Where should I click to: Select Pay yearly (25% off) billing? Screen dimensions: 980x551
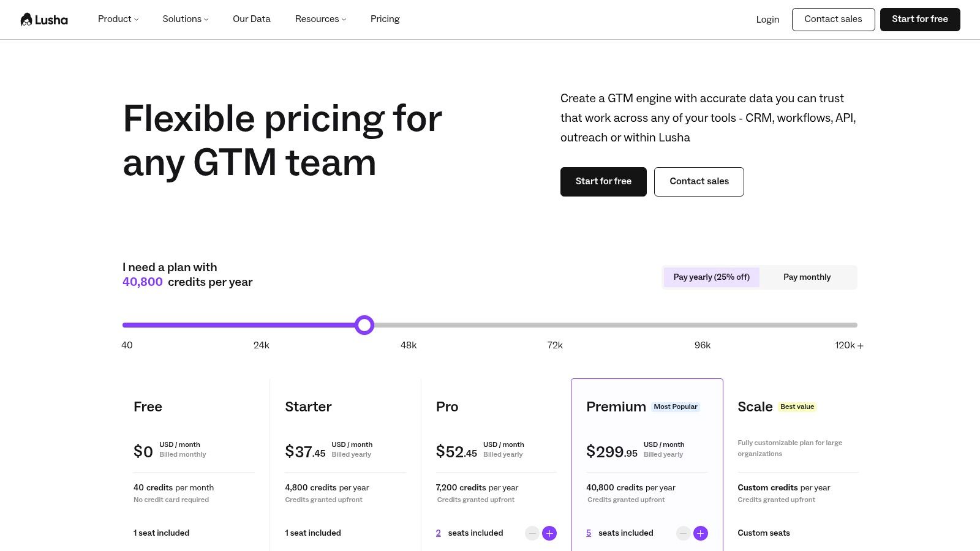pyautogui.click(x=712, y=277)
